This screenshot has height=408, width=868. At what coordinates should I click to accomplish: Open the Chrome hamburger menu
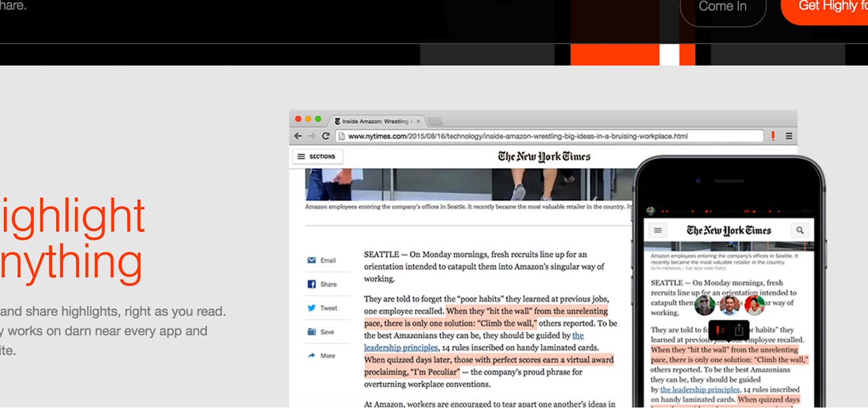pos(789,136)
